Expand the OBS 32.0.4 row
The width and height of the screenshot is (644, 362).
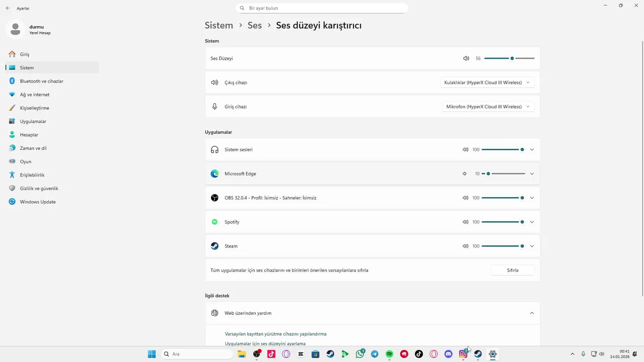[x=532, y=198]
